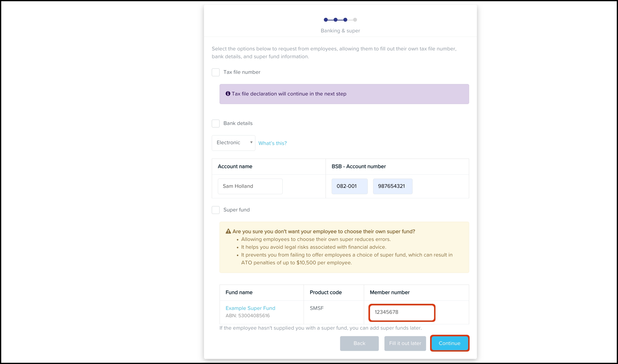Enable the Bank details checkbox
618x364 pixels.
click(x=215, y=123)
